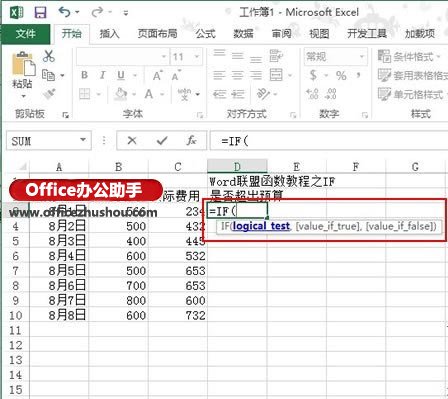448x399 pixels.
Task: Click the Decrease Indent icon
Action: [x=219, y=94]
